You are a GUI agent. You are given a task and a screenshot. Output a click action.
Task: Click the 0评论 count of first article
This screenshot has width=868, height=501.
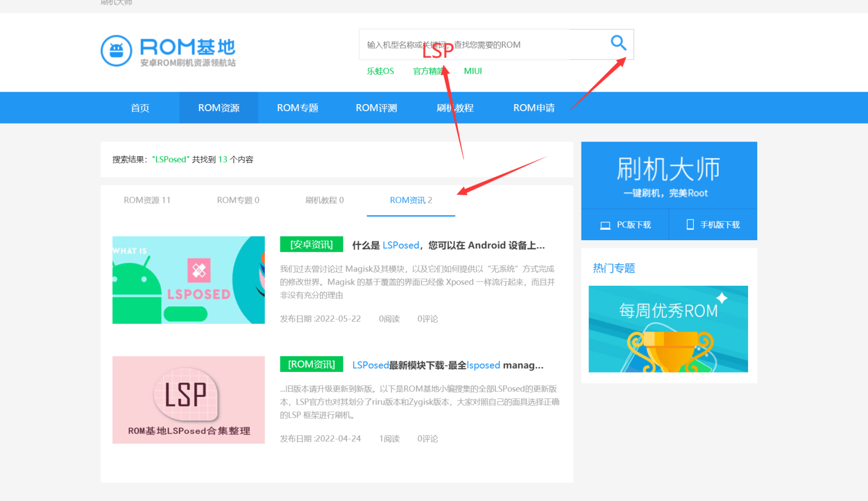point(427,319)
